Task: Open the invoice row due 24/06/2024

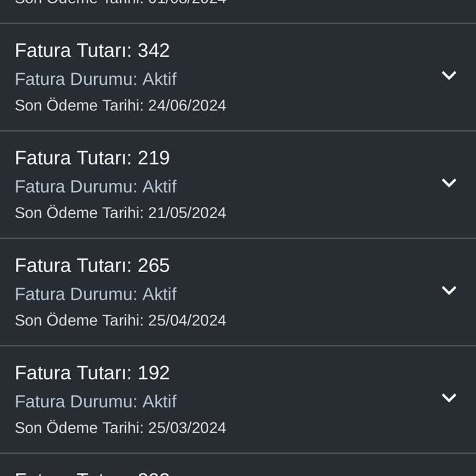Action: 238,77
